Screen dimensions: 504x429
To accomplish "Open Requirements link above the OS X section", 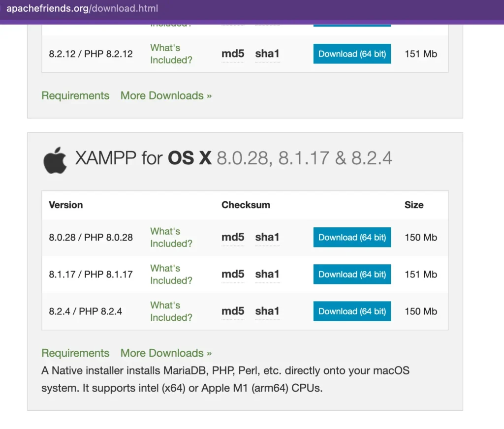I will [75, 96].
